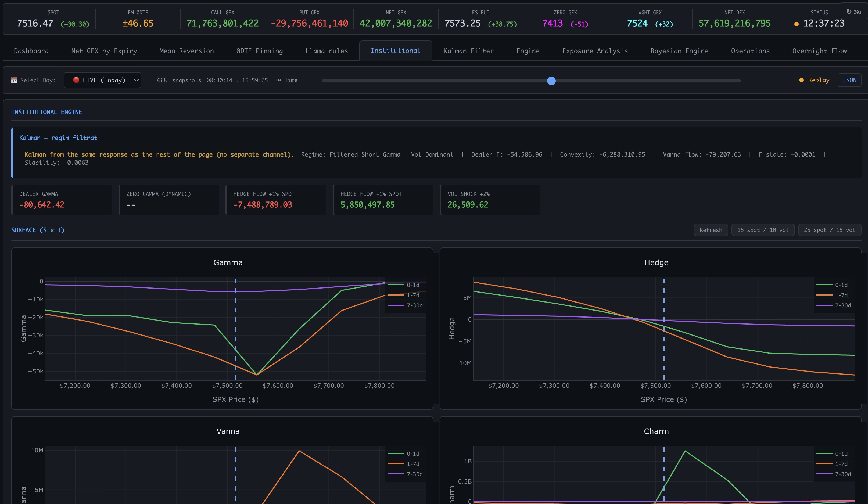Click the DEALER GAMMA card
868x504 pixels.
[62, 200]
